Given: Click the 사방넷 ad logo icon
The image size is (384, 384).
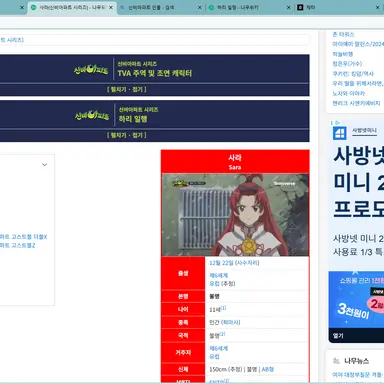Looking at the screenshot, I should pos(340,133).
